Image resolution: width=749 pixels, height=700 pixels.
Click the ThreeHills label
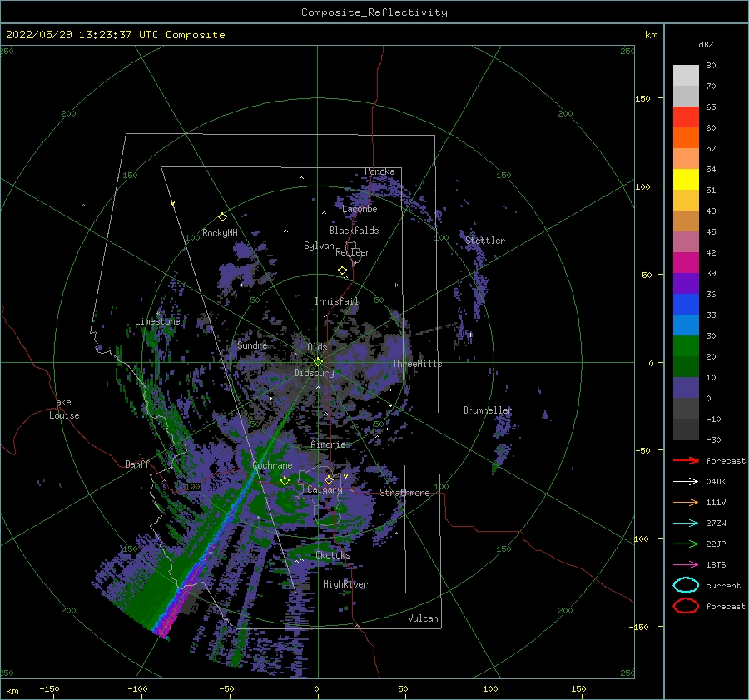[418, 364]
